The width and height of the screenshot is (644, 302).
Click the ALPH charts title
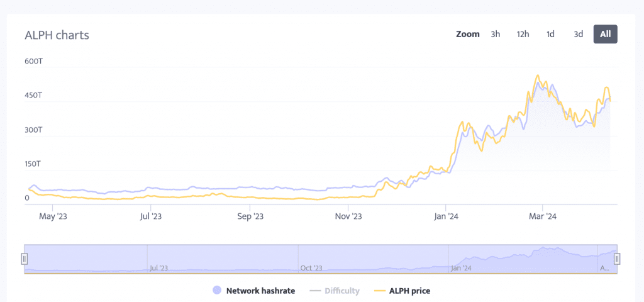[x=57, y=35]
